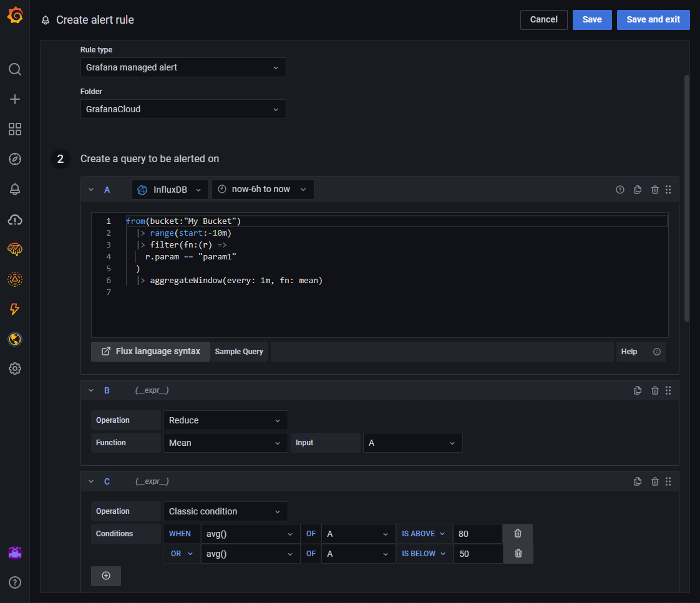The width and height of the screenshot is (700, 603).
Task: Open the WHEN avg() reducer dropdown
Action: click(250, 534)
